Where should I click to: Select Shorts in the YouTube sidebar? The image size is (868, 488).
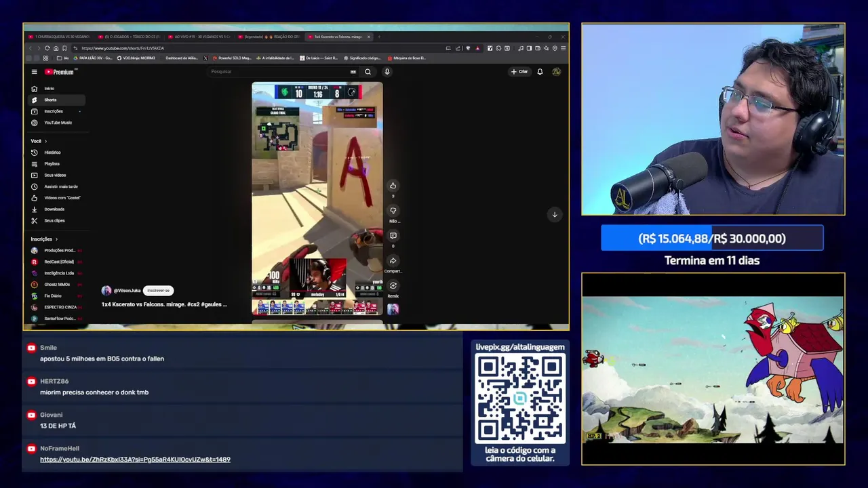click(57, 100)
